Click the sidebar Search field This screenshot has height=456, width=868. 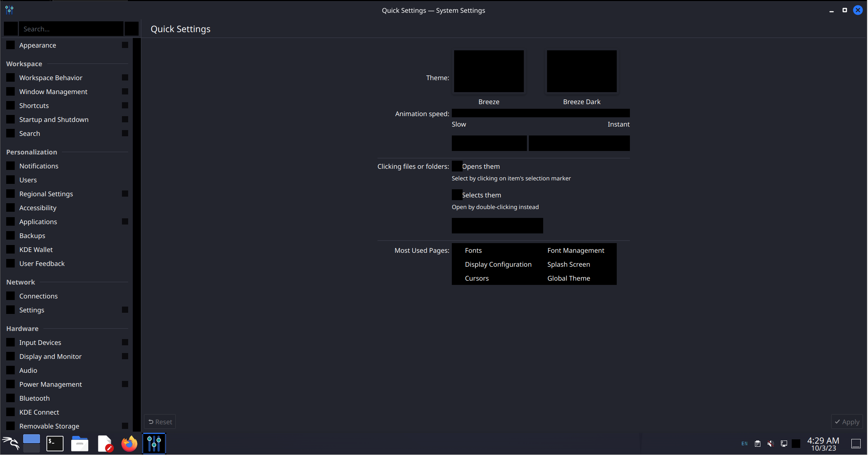[x=72, y=29]
